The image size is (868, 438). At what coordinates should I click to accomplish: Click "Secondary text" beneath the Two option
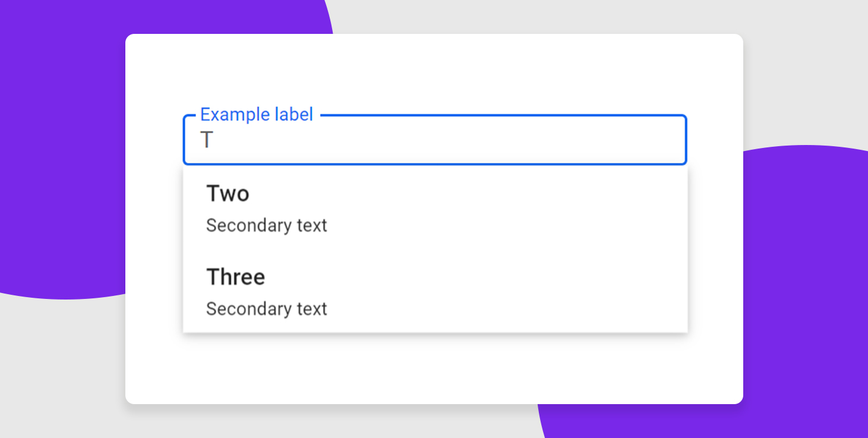click(x=266, y=226)
